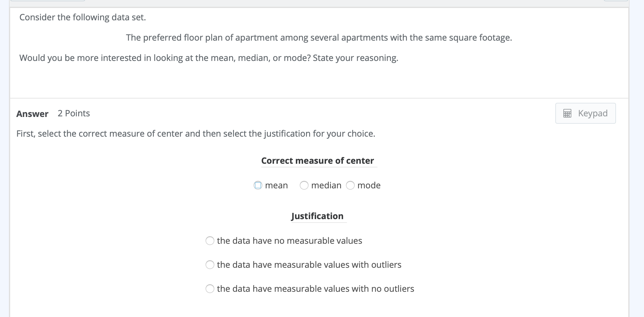
Task: Click "Consider the following data set." text
Action: tap(83, 17)
